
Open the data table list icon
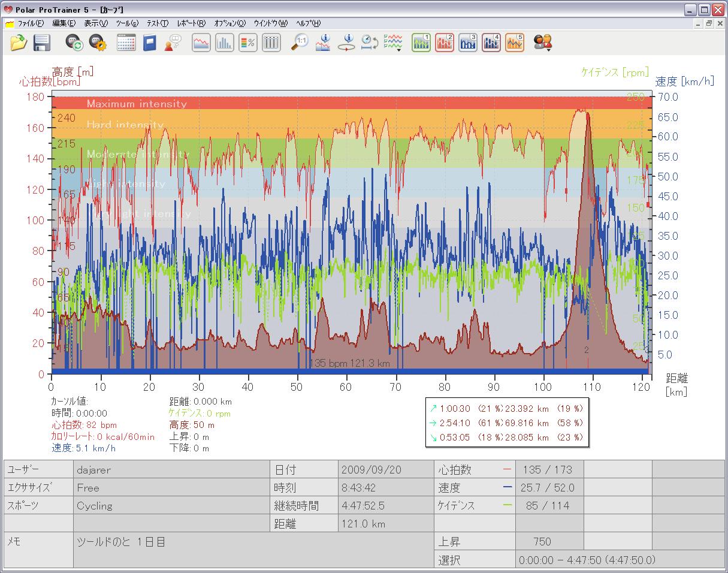[x=271, y=43]
